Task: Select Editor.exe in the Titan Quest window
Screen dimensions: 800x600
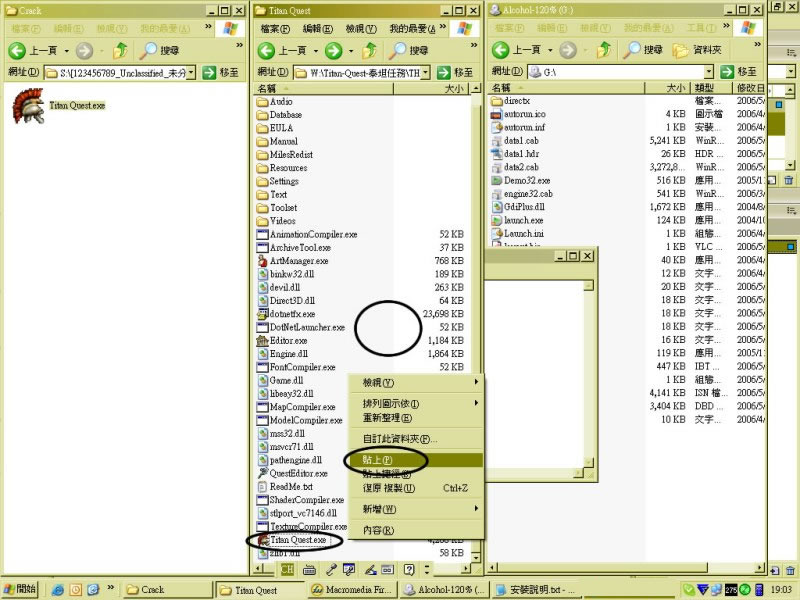Action: (x=282, y=340)
